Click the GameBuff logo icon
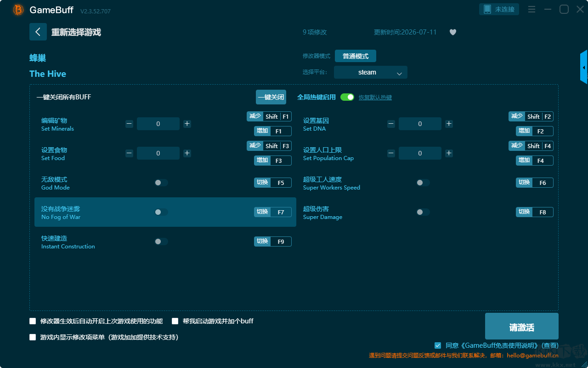The width and height of the screenshot is (588, 368). click(18, 10)
